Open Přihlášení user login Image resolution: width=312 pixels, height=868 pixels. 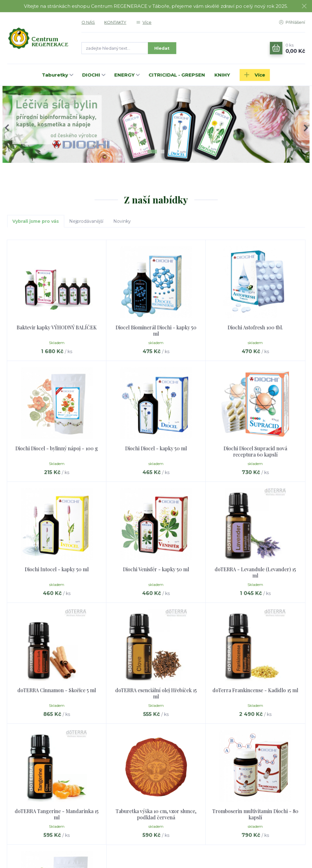(x=292, y=22)
